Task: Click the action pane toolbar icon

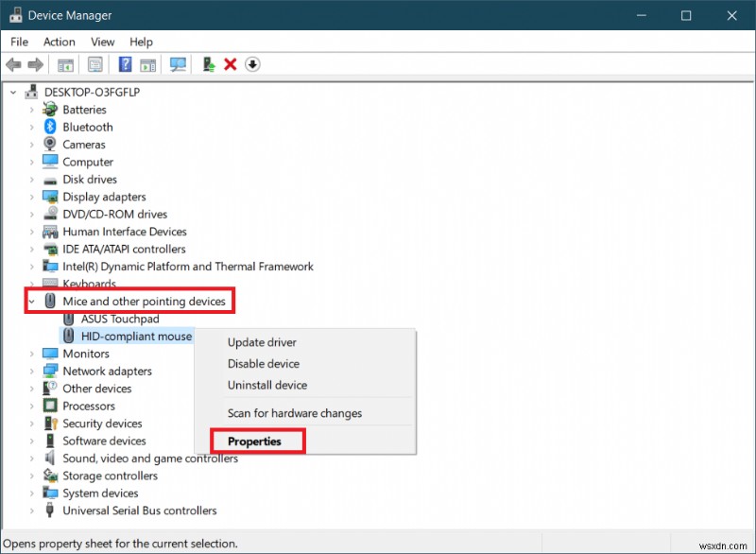Action: pyautogui.click(x=148, y=64)
